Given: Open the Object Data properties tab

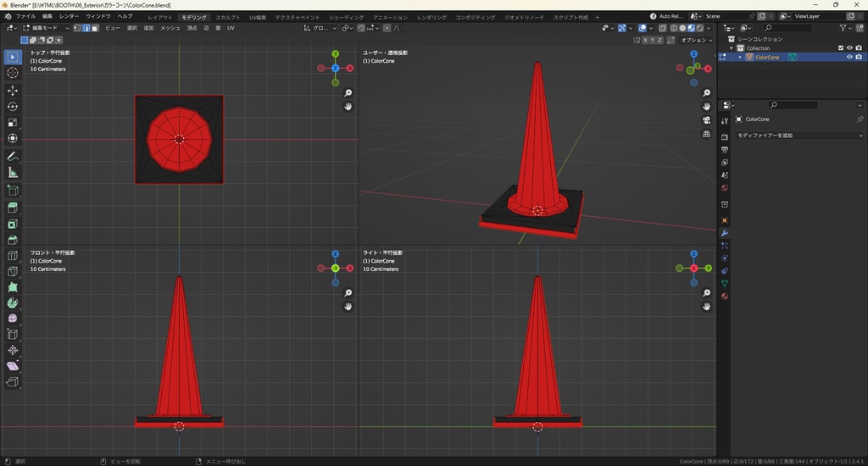Looking at the screenshot, I should point(725,284).
